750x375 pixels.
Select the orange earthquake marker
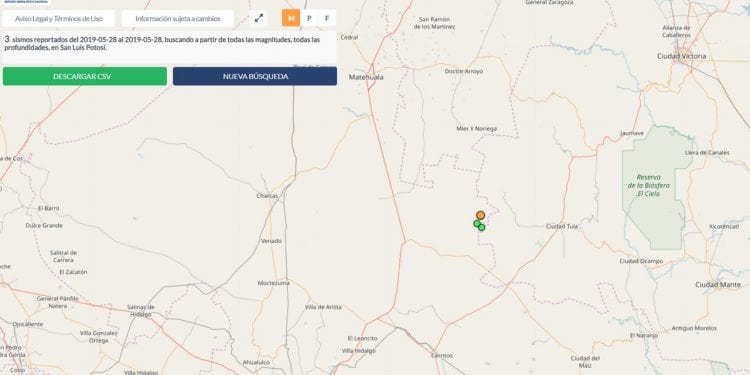481,215
